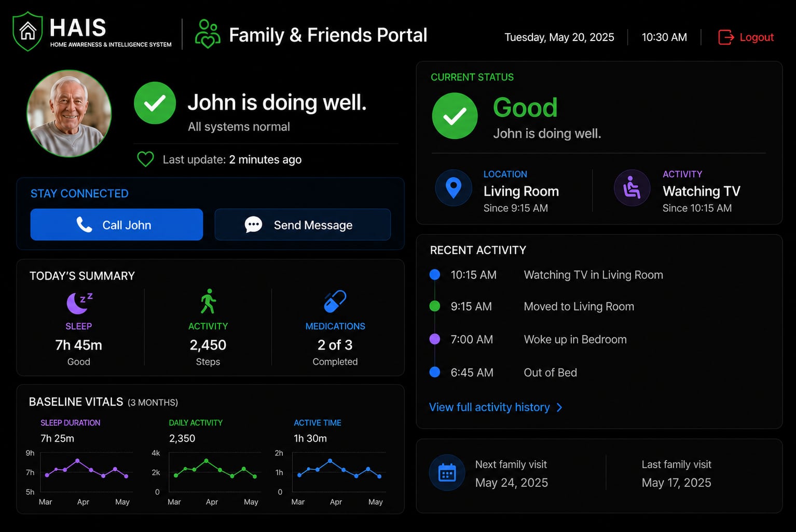
Task: Select Watching TV in Living Room entry
Action: tap(594, 275)
